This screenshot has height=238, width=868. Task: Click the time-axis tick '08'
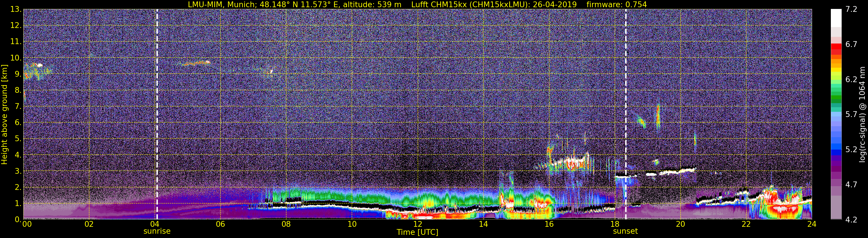(x=286, y=224)
